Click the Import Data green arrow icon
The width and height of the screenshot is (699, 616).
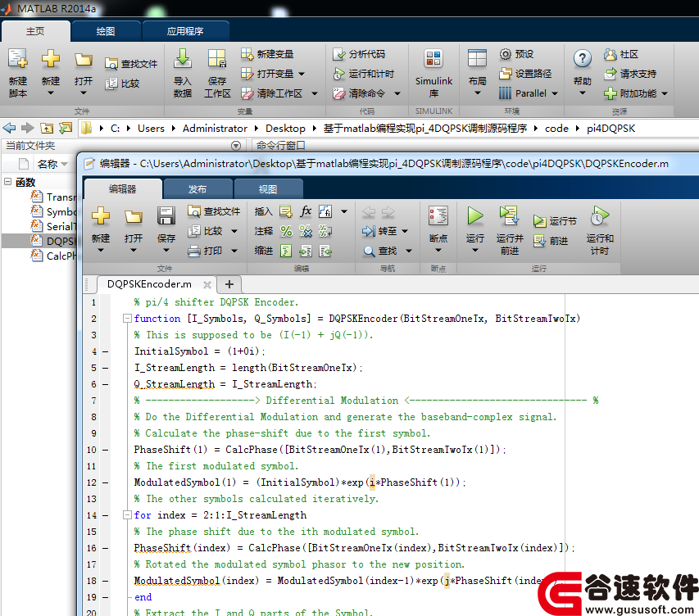click(x=182, y=59)
